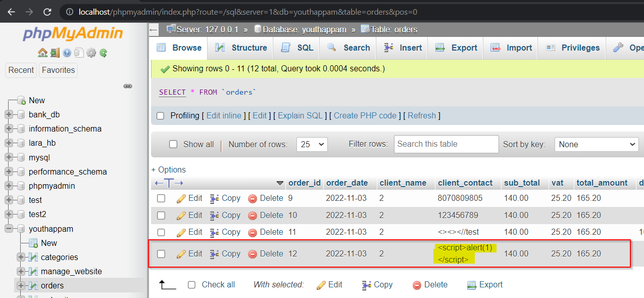Expand the information_schema database node
This screenshot has width=644, height=298.
9,129
